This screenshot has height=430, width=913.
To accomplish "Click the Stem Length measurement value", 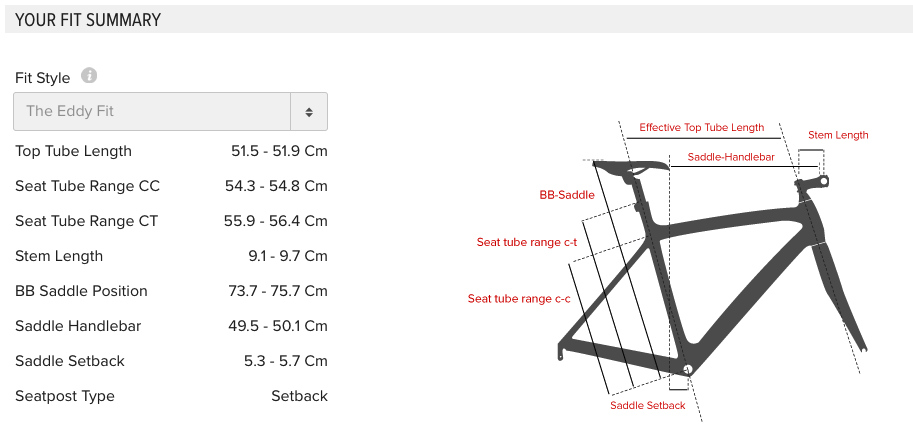I will 288,256.
